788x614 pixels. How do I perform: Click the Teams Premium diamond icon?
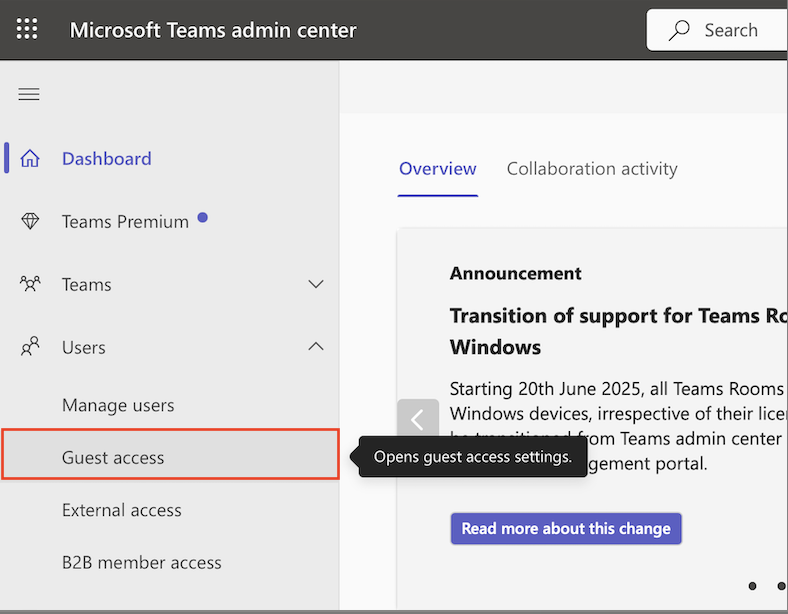30,222
